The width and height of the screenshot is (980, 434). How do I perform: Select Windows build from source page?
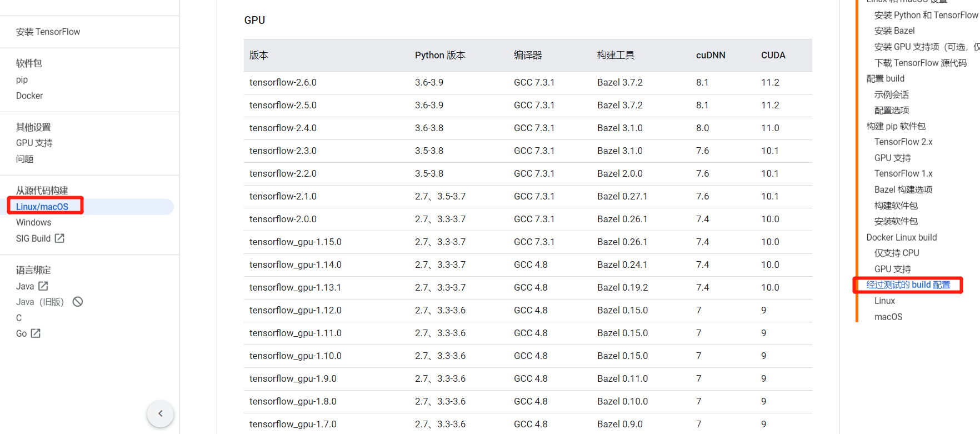point(34,222)
